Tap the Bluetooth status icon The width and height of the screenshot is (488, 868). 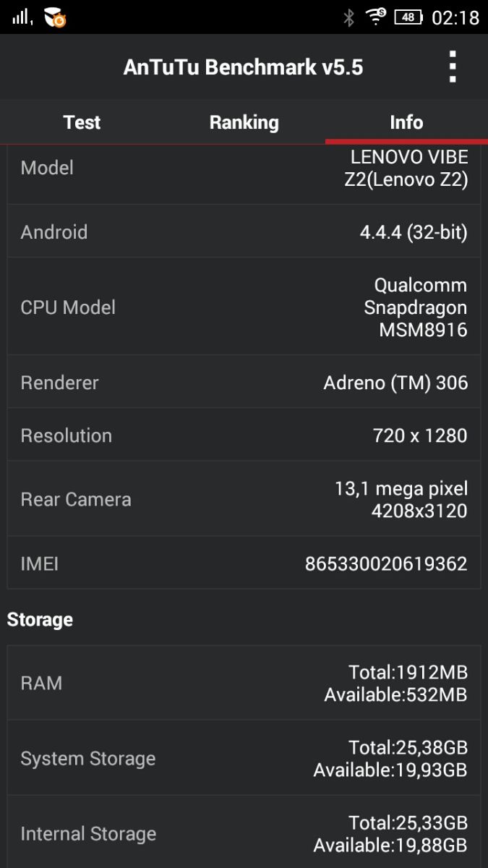(348, 17)
